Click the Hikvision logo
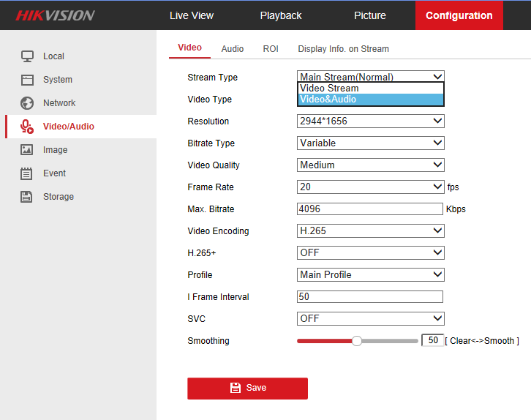Image resolution: width=531 pixels, height=420 pixels. click(55, 15)
